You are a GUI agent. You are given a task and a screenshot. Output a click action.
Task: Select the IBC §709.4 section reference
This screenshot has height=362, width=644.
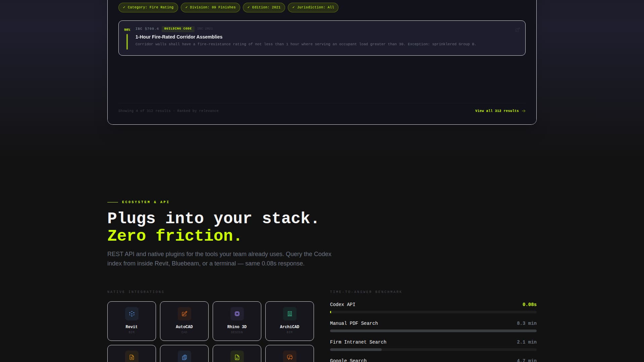[x=147, y=29]
